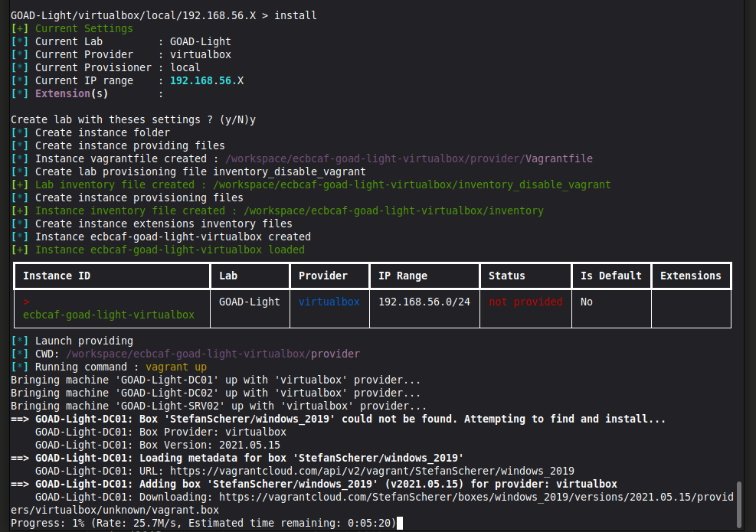Click the terminal cursor after progress line
Viewport: 756px width, 532px height.
[x=401, y=524]
